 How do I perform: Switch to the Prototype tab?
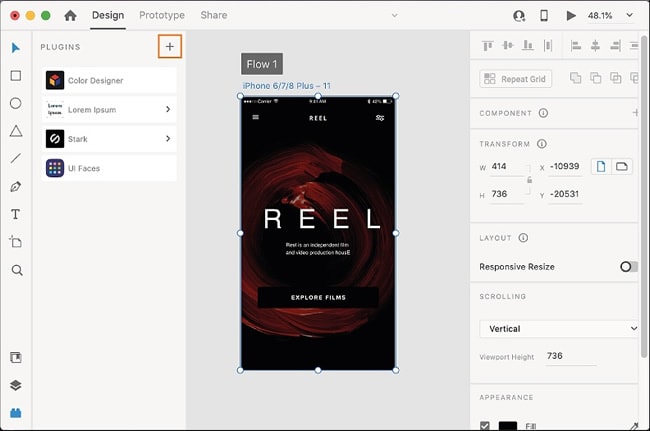pyautogui.click(x=162, y=15)
